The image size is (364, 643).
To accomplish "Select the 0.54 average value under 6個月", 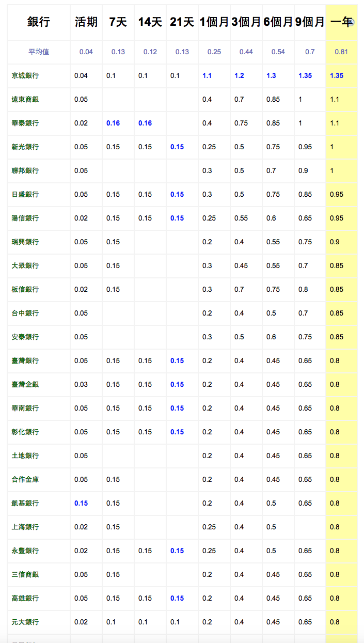I will tap(278, 52).
